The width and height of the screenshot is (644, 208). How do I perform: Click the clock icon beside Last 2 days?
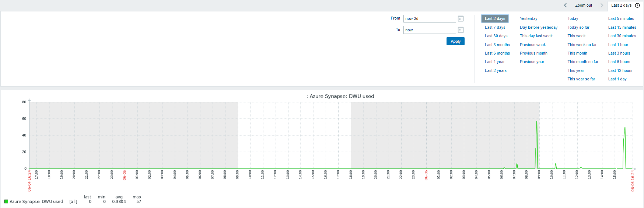pyautogui.click(x=637, y=5)
